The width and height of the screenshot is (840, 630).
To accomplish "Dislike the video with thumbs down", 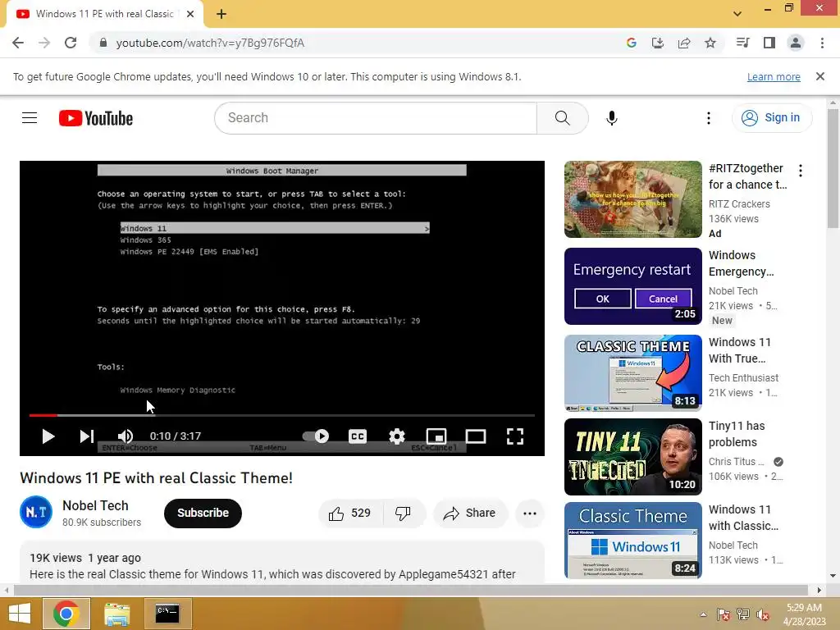I will (x=404, y=514).
